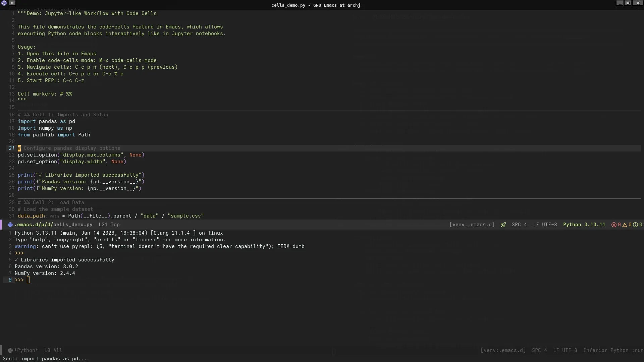Click the *Python* buffer name in modeline
The width and height of the screenshot is (644, 362).
tap(26, 350)
